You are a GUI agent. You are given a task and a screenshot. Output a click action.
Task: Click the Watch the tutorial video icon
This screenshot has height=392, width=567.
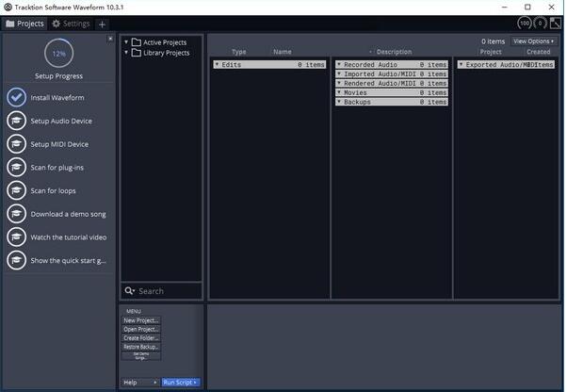[x=16, y=237]
